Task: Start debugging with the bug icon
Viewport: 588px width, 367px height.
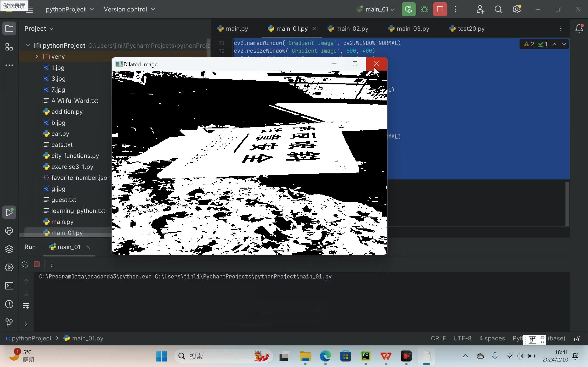Action: click(x=424, y=9)
